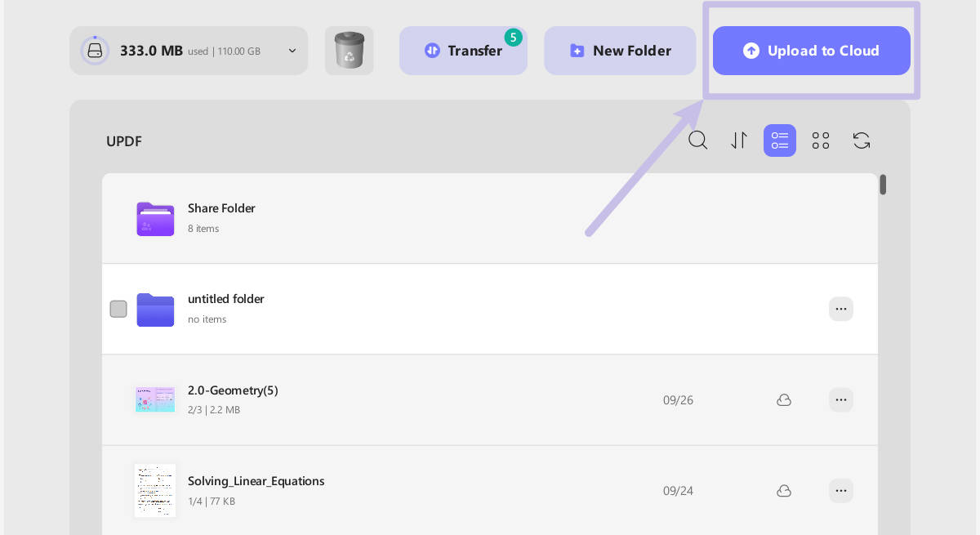Click the storage drive icon
Screen dimensions: 980x535
[x=95, y=51]
